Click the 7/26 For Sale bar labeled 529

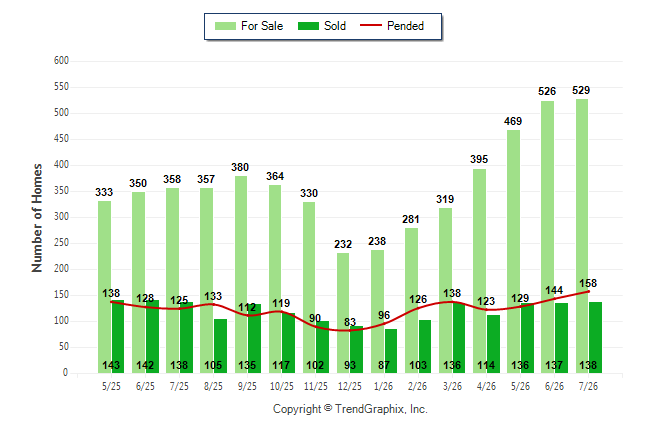[582, 236]
